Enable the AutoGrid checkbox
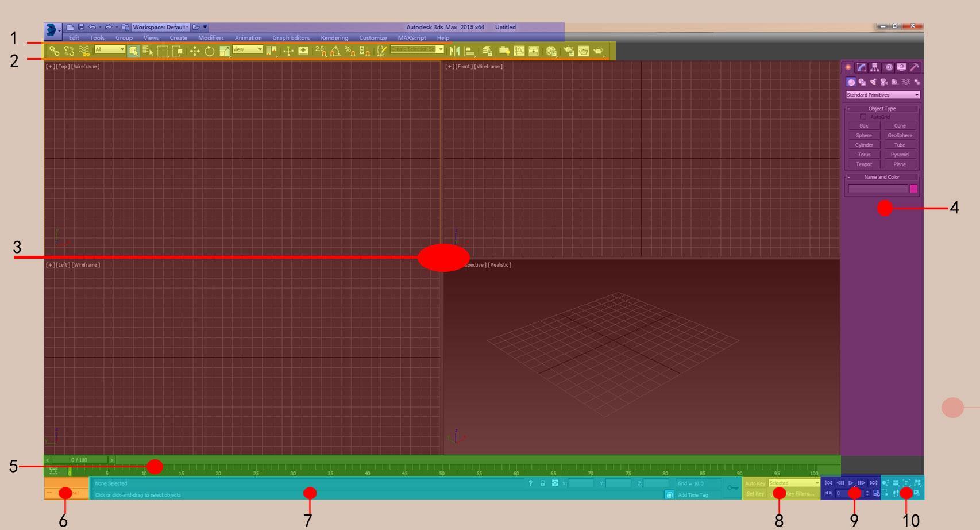The width and height of the screenshot is (980, 530). [x=863, y=117]
